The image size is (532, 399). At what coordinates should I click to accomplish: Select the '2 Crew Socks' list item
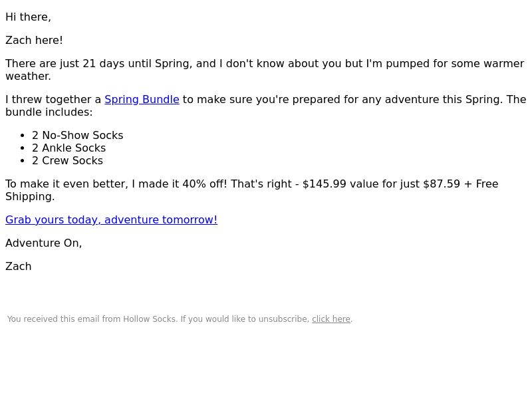pos(67,160)
